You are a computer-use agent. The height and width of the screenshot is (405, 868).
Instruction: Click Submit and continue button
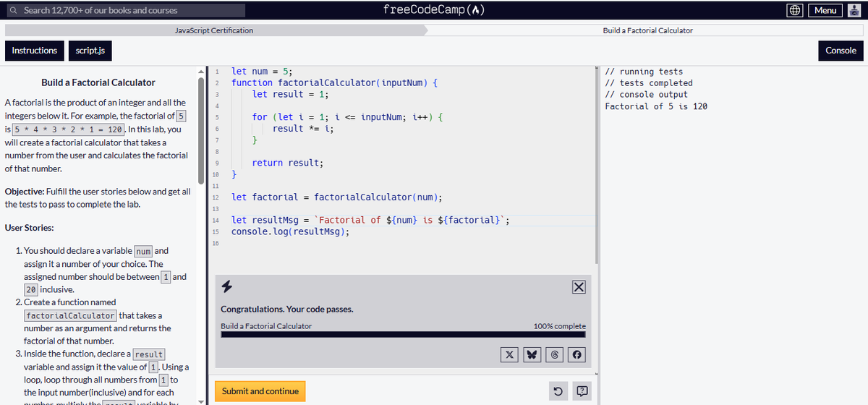260,391
